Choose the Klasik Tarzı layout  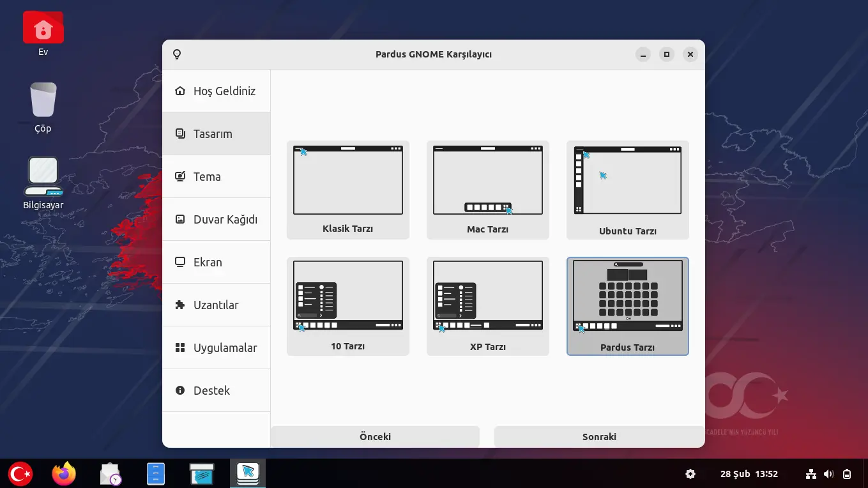click(x=348, y=190)
